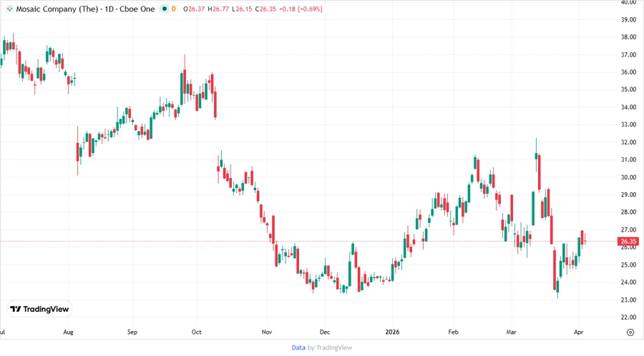The height and width of the screenshot is (356, 644).
Task: Click the Mosaic Company logo icon
Action: (x=9, y=9)
